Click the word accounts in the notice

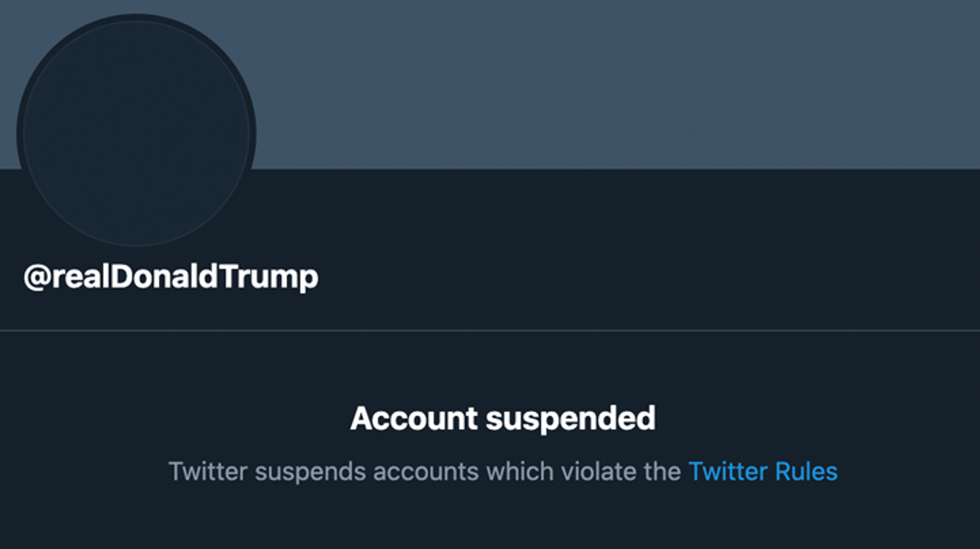(426, 472)
